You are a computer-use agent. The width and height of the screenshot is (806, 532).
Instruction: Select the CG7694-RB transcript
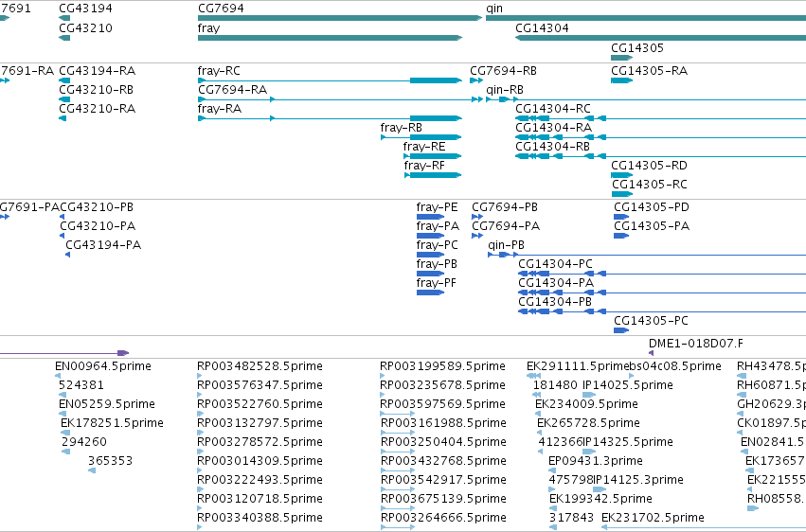476,80
